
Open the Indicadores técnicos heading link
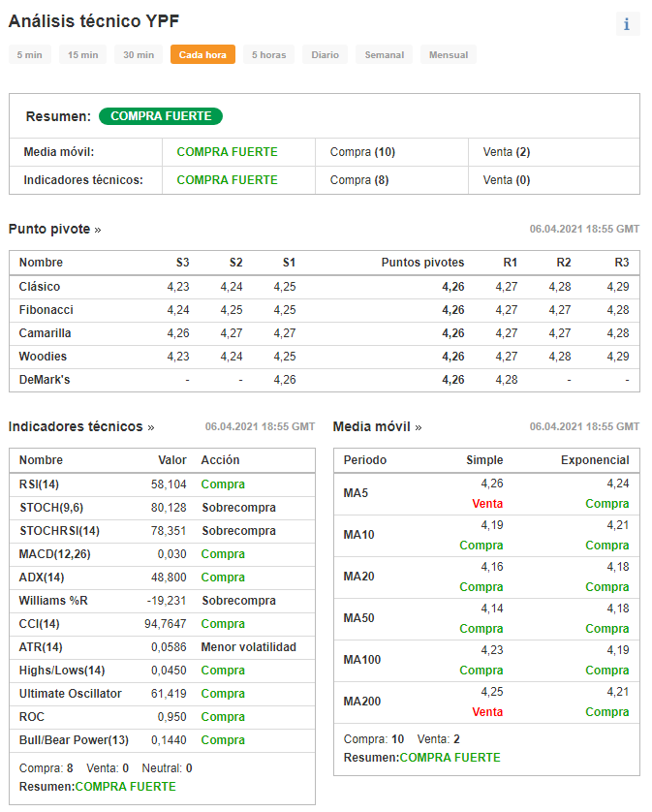click(81, 426)
